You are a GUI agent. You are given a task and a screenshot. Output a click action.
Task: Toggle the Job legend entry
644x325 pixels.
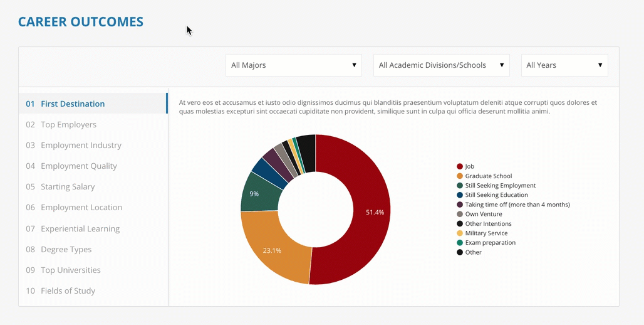pyautogui.click(x=469, y=167)
